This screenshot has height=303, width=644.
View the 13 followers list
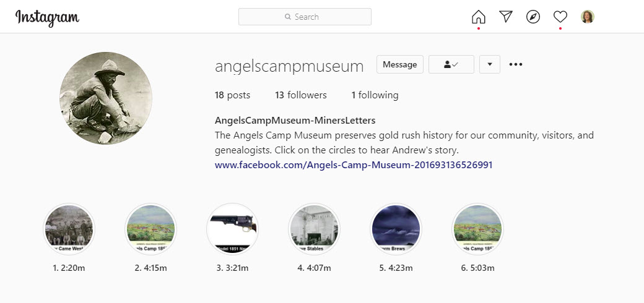point(301,95)
